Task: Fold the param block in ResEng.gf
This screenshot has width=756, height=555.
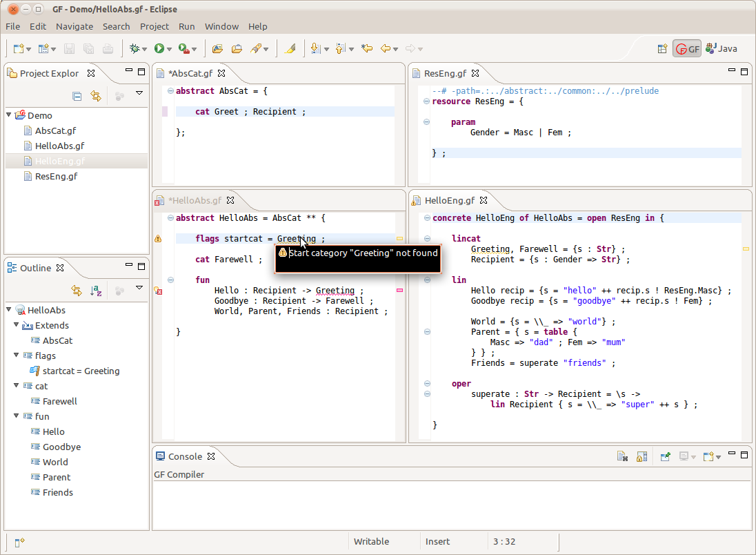Action: click(x=427, y=122)
